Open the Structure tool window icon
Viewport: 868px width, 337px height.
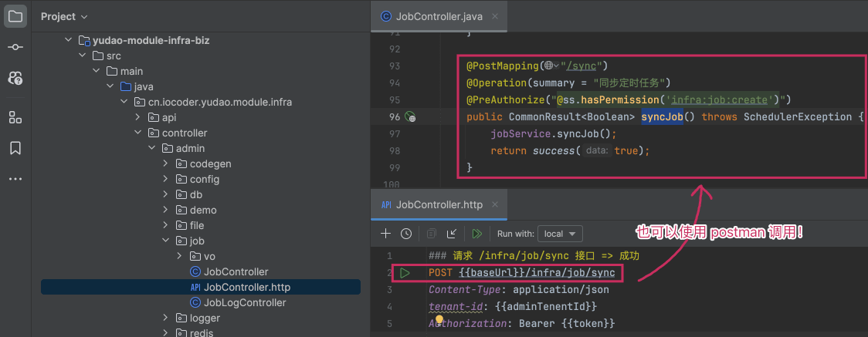pyautogui.click(x=15, y=117)
